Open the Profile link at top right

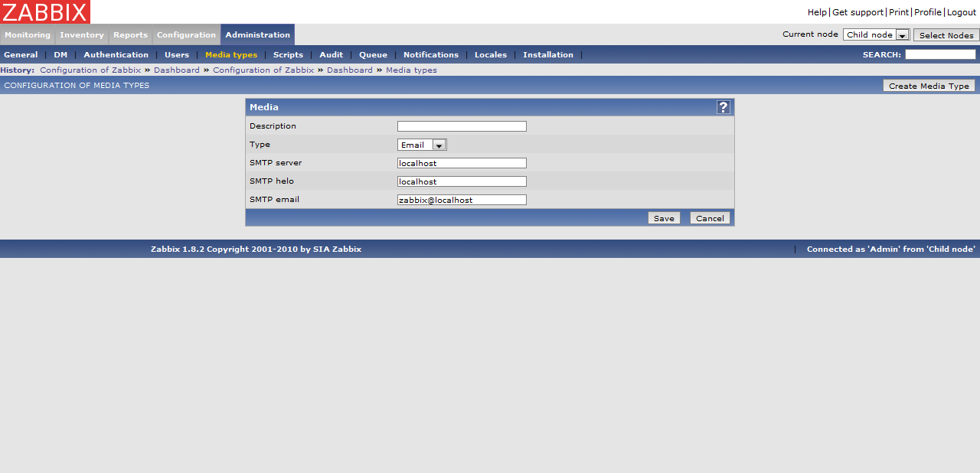point(927,12)
